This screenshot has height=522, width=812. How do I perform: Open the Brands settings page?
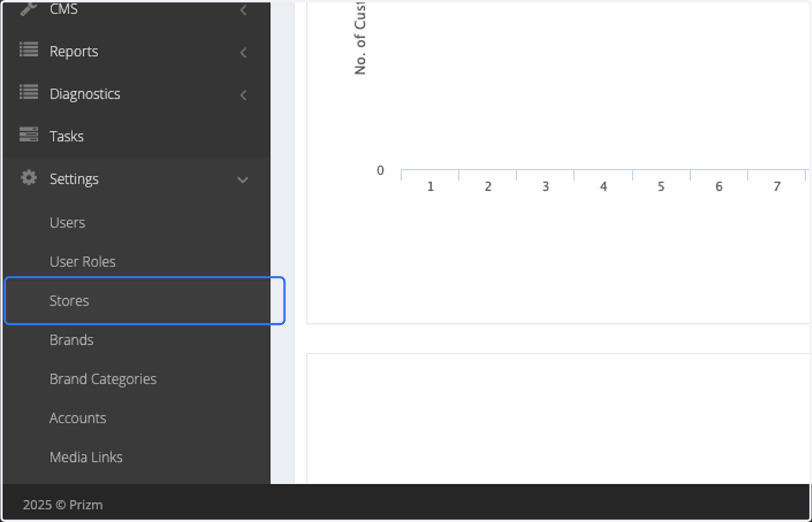coord(71,340)
